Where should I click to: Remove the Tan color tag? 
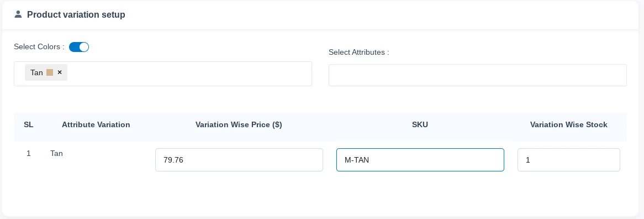pos(60,72)
